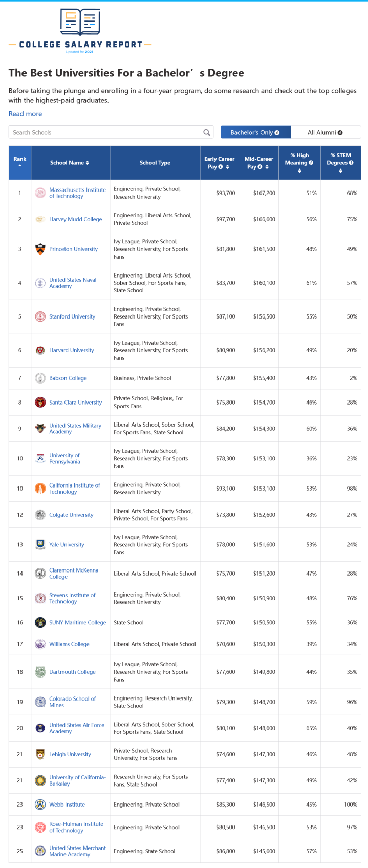368x868 pixels.
Task: Click info icon beside Early Career Pay
Action: click(x=221, y=167)
